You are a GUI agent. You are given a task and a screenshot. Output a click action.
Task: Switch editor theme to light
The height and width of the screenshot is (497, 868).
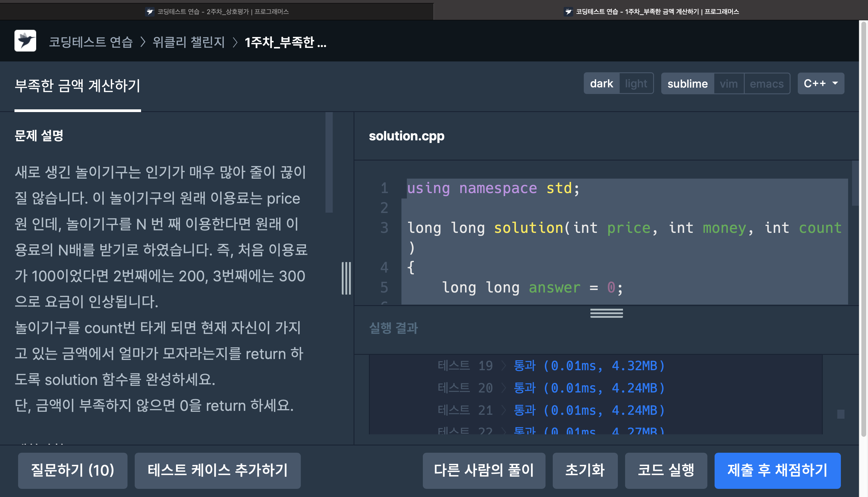pyautogui.click(x=636, y=83)
